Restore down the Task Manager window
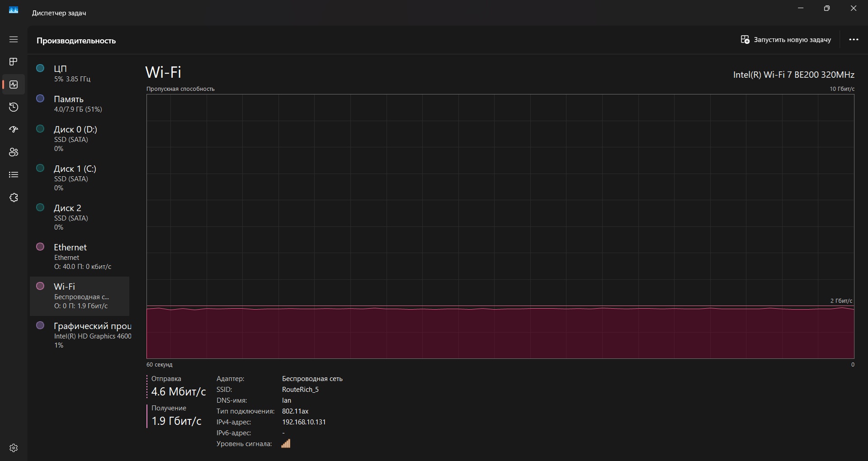Screen dimensions: 868x461 pyautogui.click(x=827, y=9)
